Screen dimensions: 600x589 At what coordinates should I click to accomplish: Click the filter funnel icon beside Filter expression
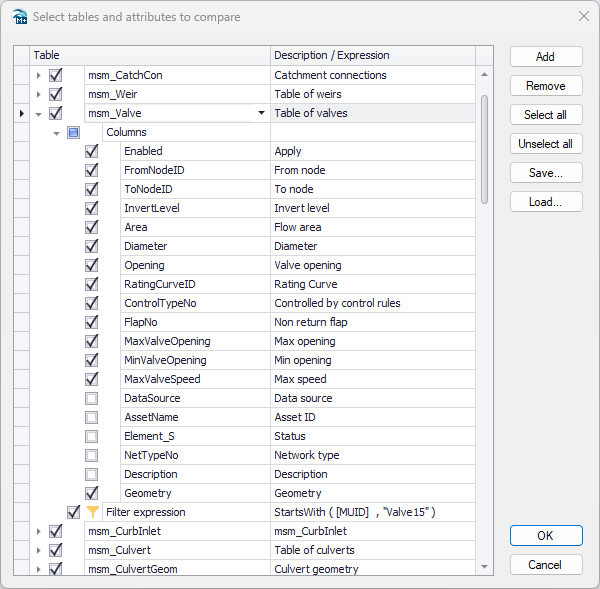click(x=93, y=512)
